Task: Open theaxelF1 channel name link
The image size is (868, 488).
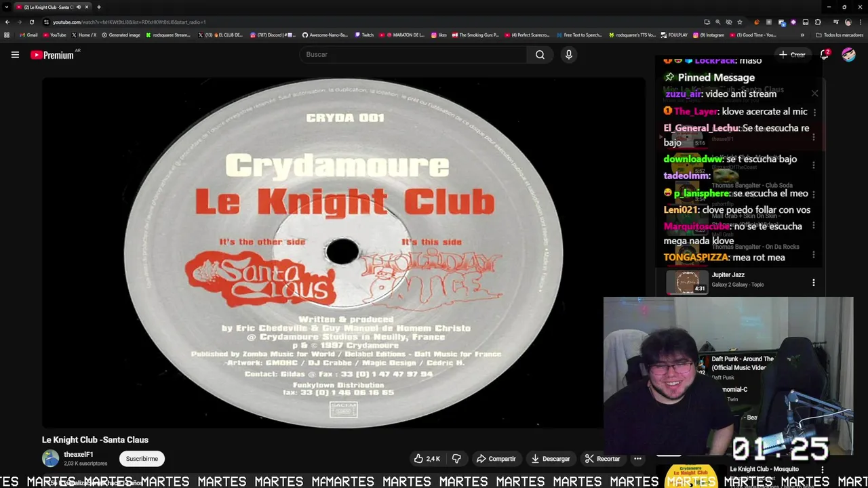Action: [79, 455]
